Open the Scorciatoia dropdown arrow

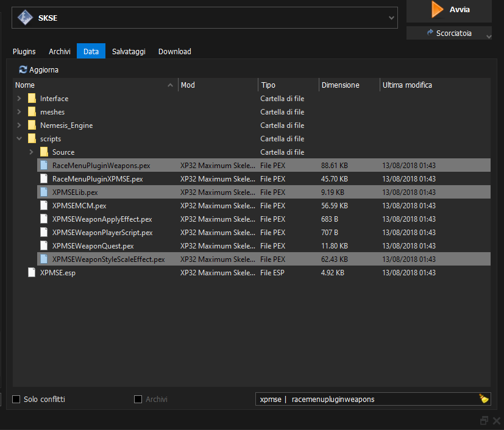[x=489, y=37]
